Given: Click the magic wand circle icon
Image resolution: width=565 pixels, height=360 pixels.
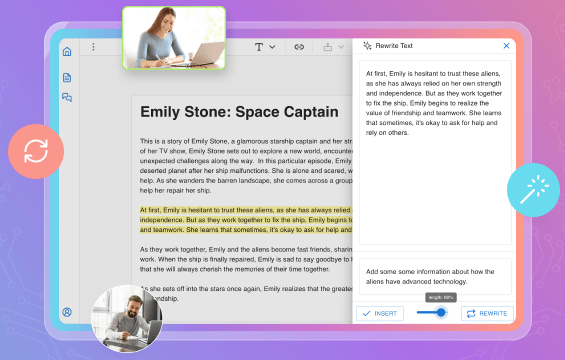Looking at the screenshot, I should click(534, 190).
